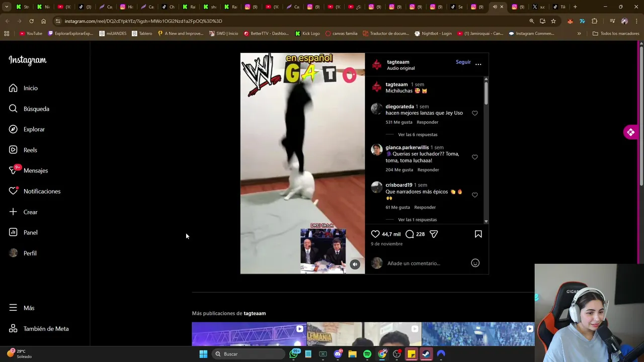Viewport: 644px width, 362px height.
Task: Open the first thumbnail under Más publicaciones
Action: 249,334
